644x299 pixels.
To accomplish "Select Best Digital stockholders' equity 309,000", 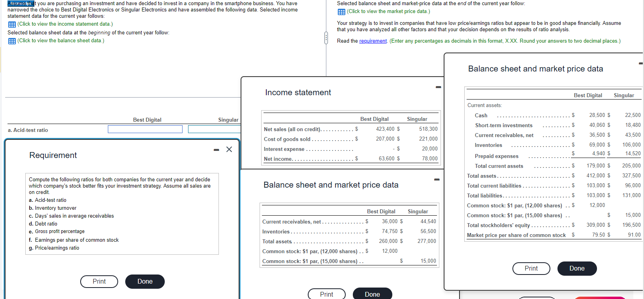I will 596,225.
